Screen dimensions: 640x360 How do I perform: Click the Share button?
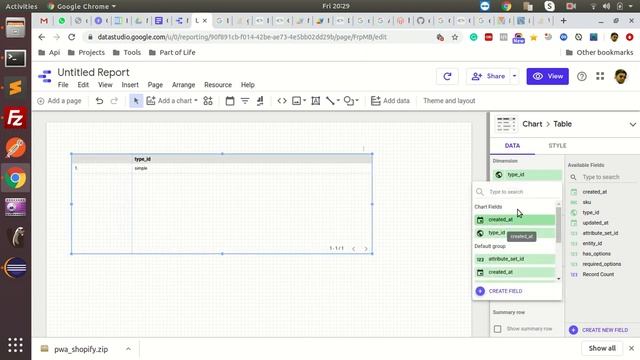489,76
